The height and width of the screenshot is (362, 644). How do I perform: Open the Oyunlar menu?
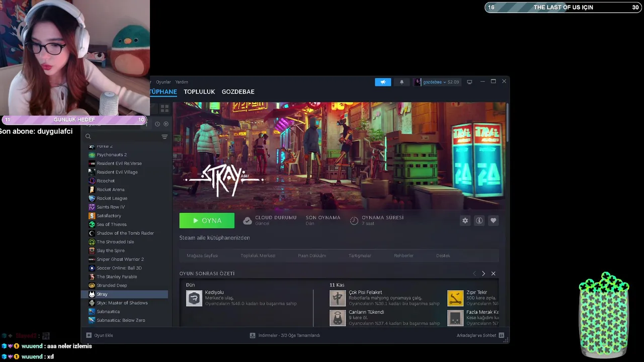(x=163, y=82)
